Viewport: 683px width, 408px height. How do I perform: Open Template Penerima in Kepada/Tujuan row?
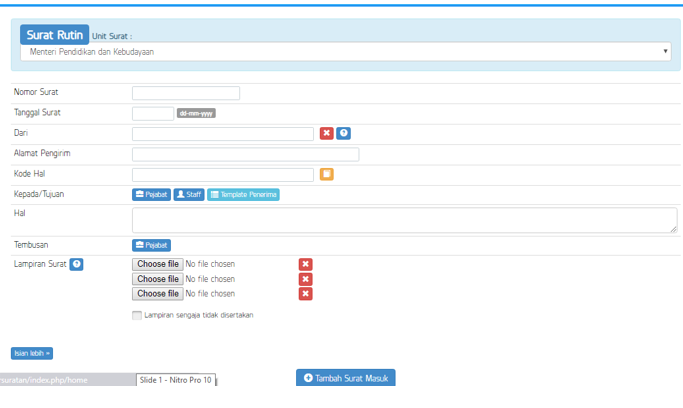tap(243, 194)
